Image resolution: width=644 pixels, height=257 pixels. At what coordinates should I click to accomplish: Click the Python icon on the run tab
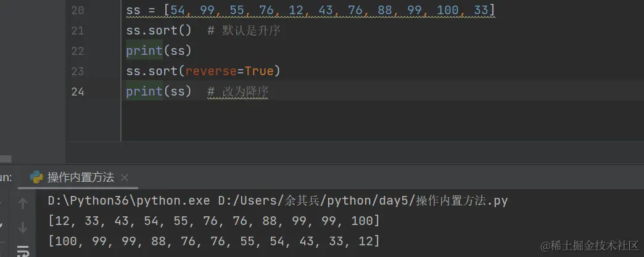click(36, 177)
